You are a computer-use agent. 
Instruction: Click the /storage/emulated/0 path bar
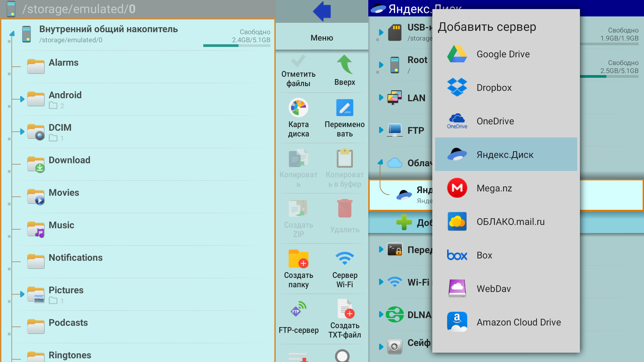coord(138,9)
